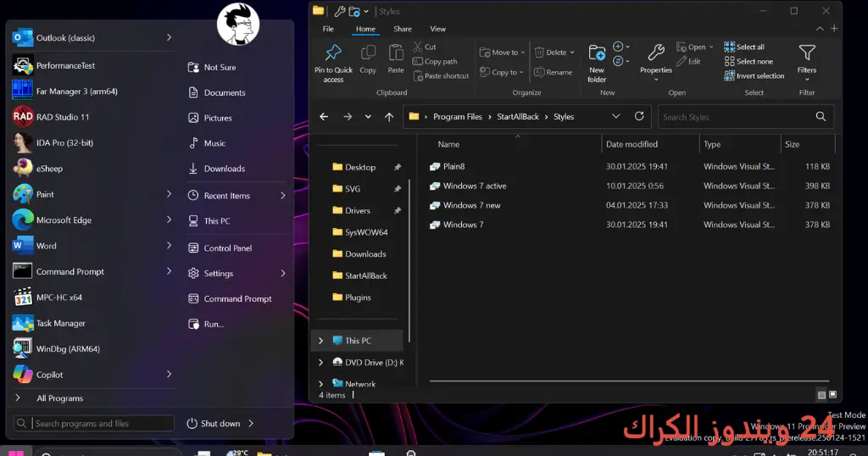Switch to the View ribbon tab
This screenshot has height=456, width=868.
438,29
